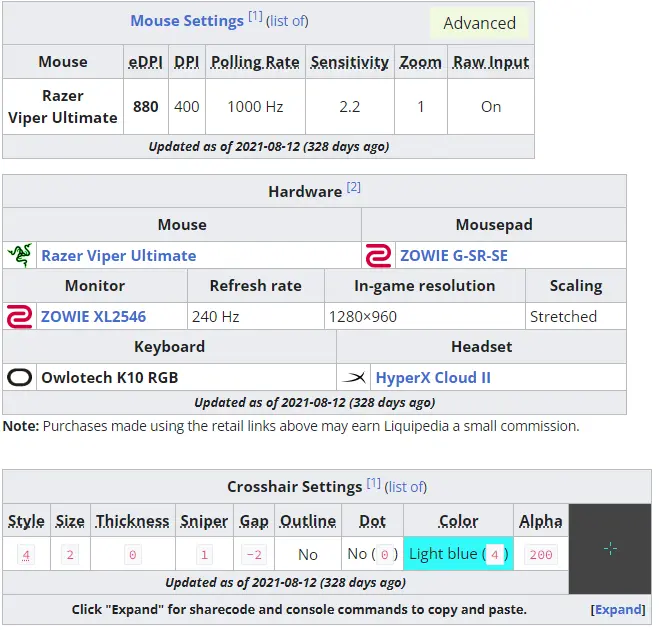Open the crosshair preview image

[610, 548]
